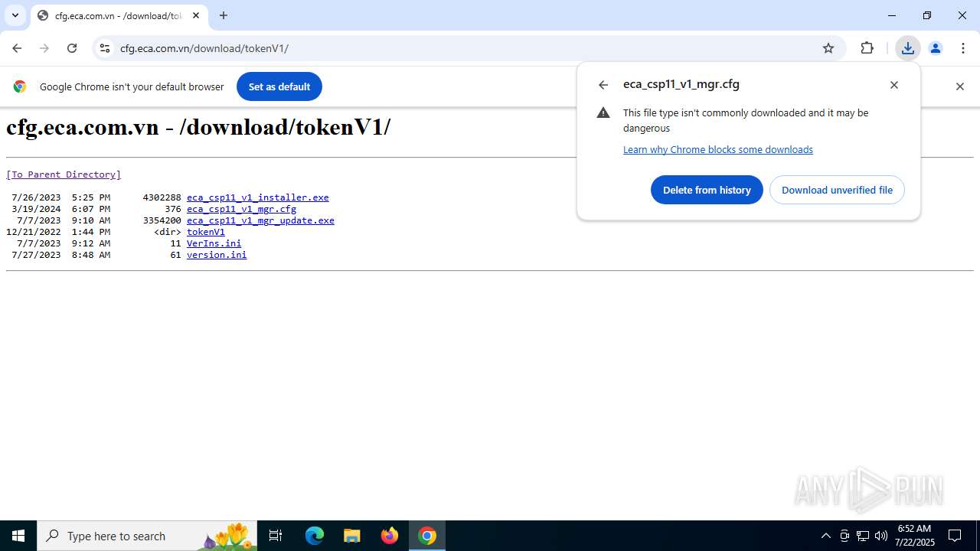
Task: Click the popup title eca_csp11_v1_mgr.cfg
Action: (x=681, y=85)
